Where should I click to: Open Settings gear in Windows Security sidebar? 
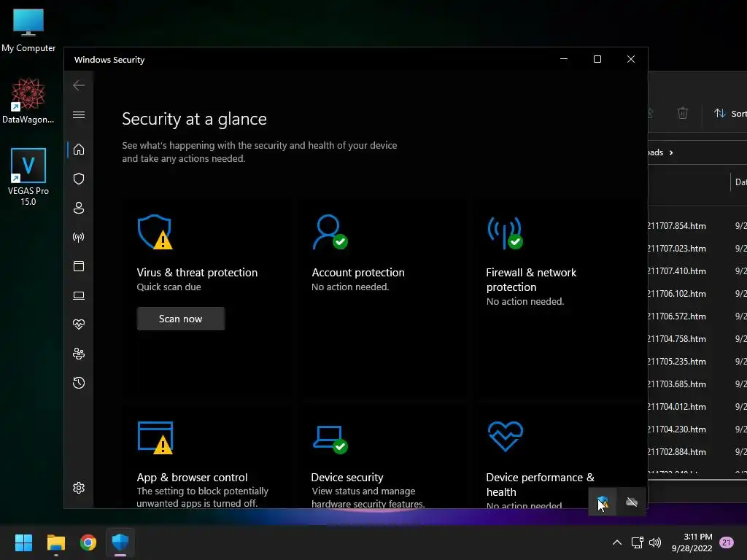(79, 488)
